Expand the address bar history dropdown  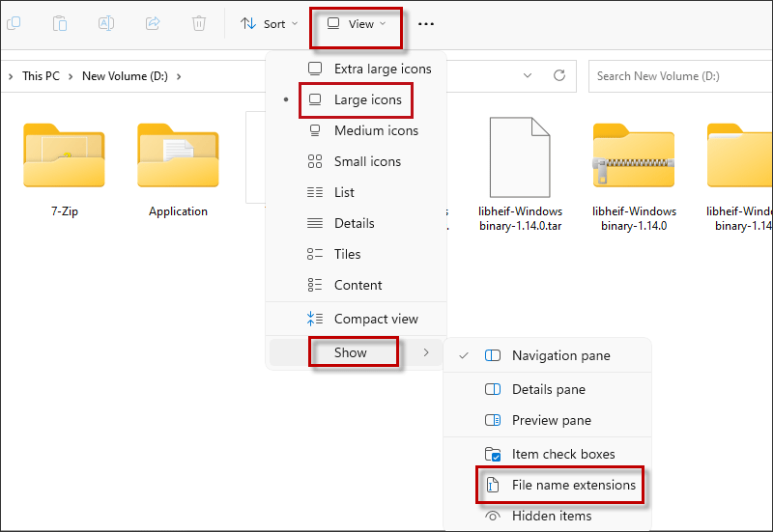pos(528,75)
